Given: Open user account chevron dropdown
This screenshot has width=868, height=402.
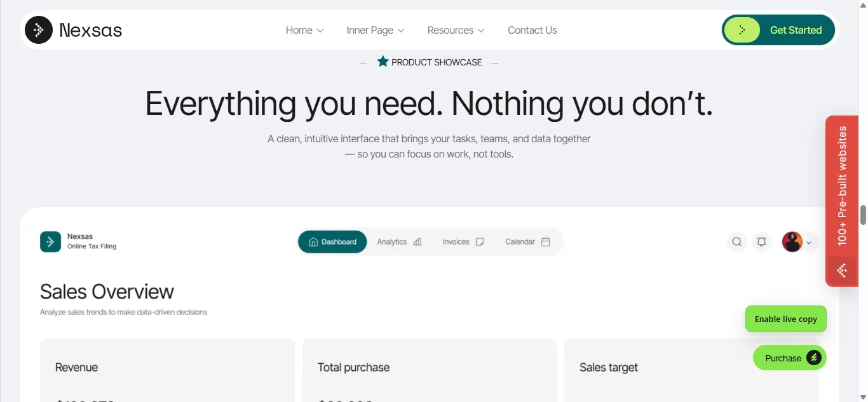Looking at the screenshot, I should point(809,243).
